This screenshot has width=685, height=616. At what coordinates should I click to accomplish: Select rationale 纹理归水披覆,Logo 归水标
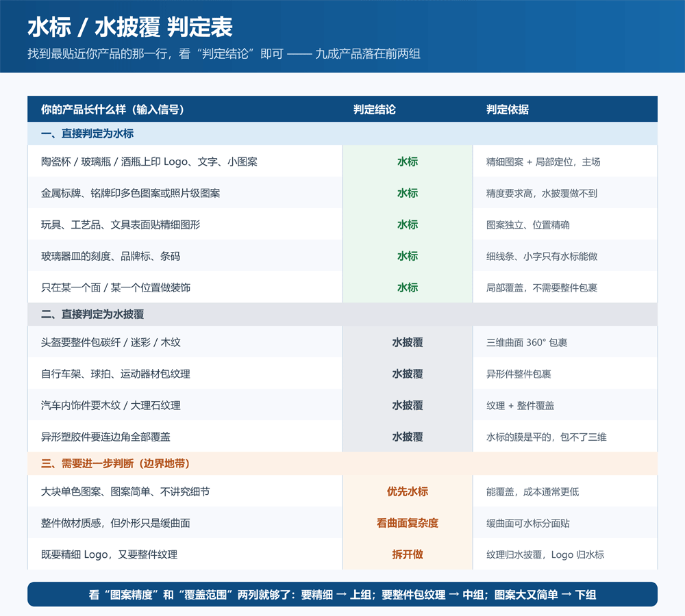pyautogui.click(x=545, y=555)
